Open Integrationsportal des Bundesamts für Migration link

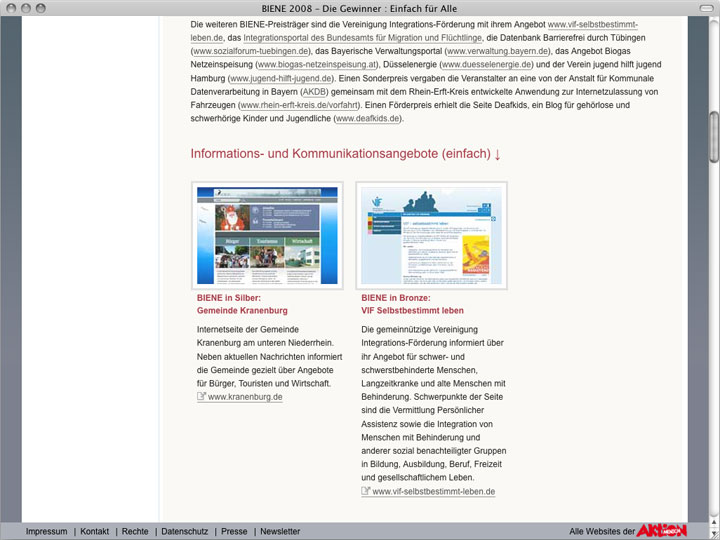[x=364, y=37]
